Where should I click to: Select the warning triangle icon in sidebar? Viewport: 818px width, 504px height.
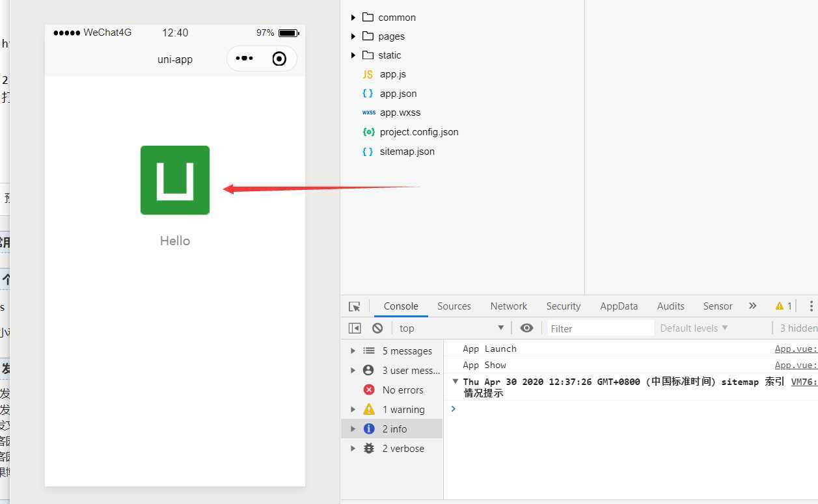pyautogui.click(x=369, y=409)
